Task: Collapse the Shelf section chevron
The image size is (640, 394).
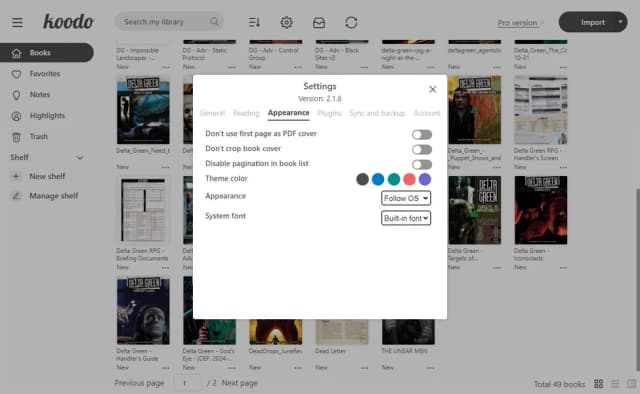Action: point(80,158)
